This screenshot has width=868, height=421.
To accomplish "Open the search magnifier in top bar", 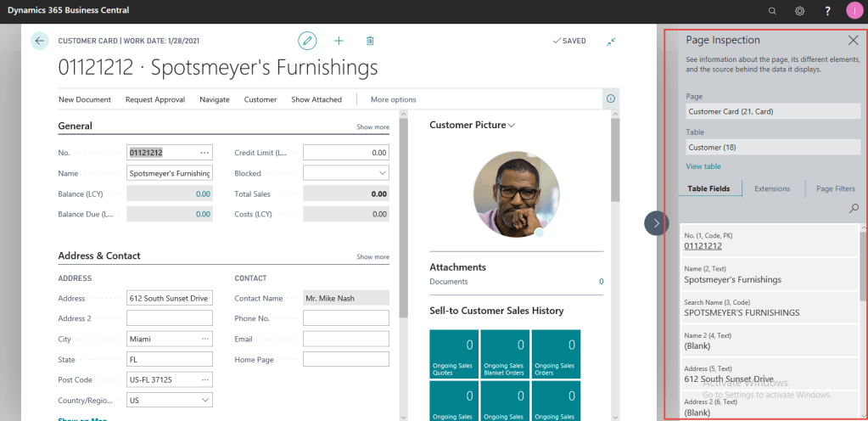I will point(772,11).
